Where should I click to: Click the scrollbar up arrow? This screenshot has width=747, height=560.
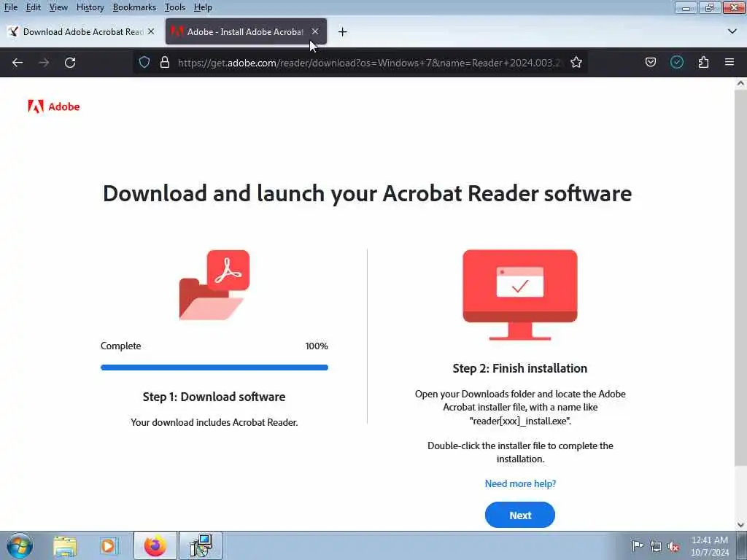tap(740, 83)
